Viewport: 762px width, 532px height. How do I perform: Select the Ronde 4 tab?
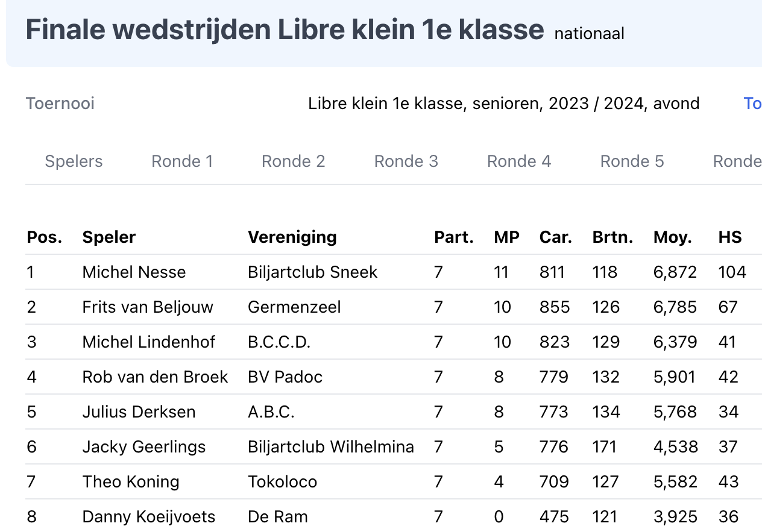[519, 161]
